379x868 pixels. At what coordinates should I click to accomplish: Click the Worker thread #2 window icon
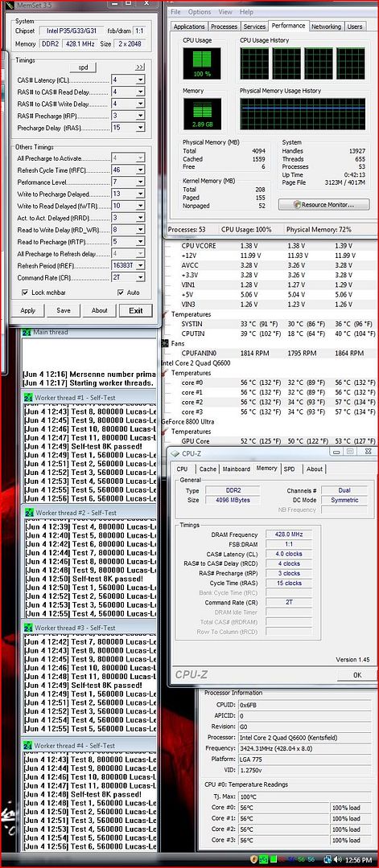[x=27, y=513]
